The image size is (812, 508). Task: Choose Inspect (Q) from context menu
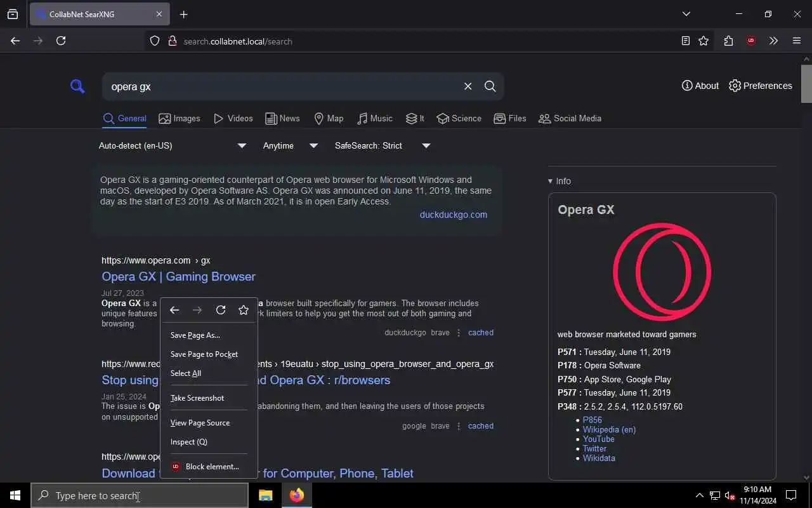click(209, 442)
